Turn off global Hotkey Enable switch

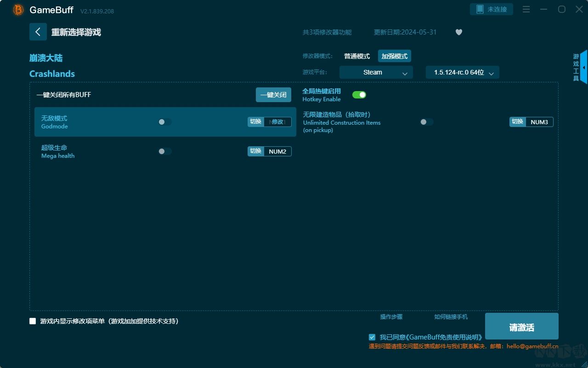359,95
